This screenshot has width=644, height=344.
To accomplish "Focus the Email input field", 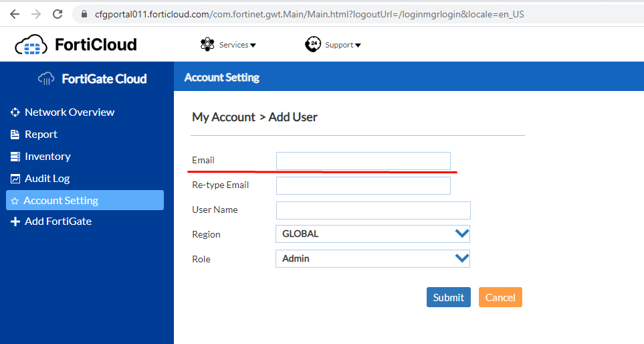I will point(363,161).
